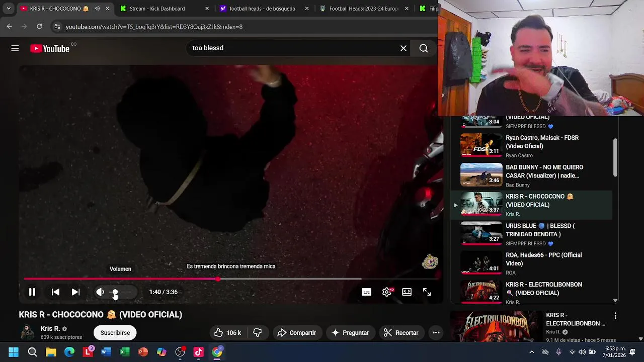
Task: Open Kris R. channel avatar
Action: [28, 332]
